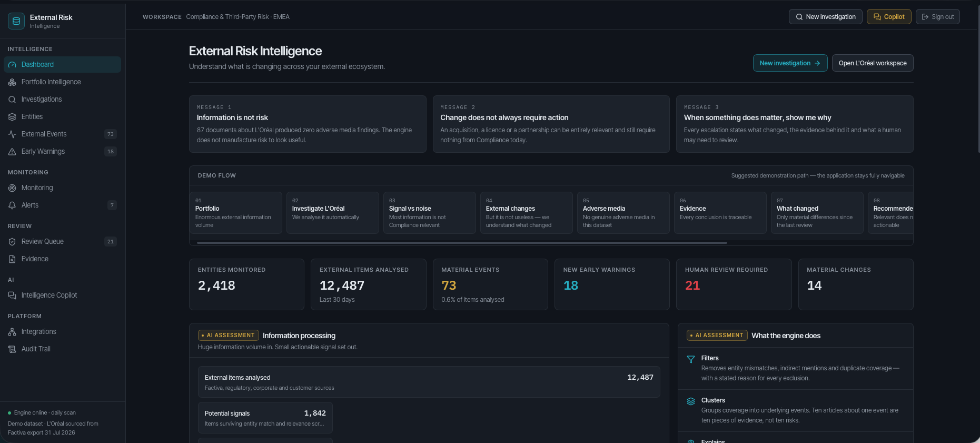Open the Review Queue menu item

(62, 242)
